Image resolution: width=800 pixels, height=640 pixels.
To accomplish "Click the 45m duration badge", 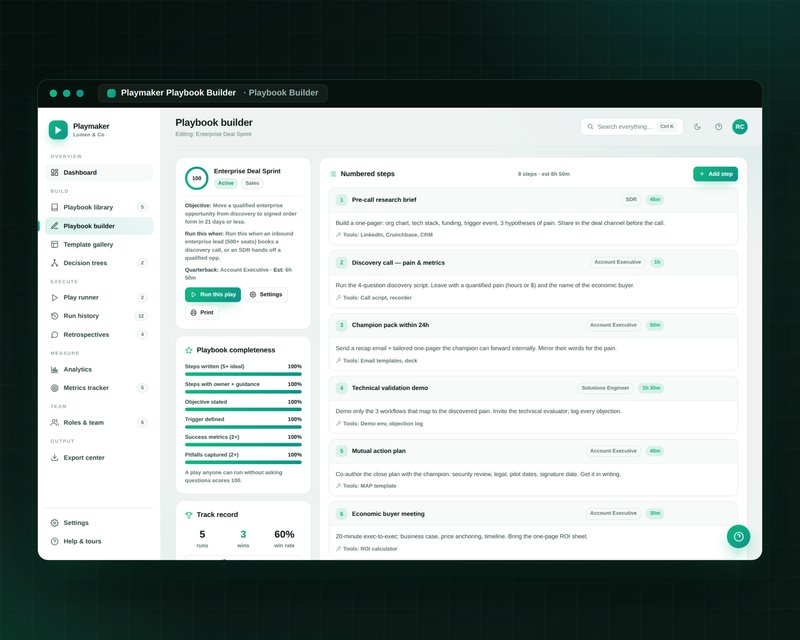I will coord(655,200).
